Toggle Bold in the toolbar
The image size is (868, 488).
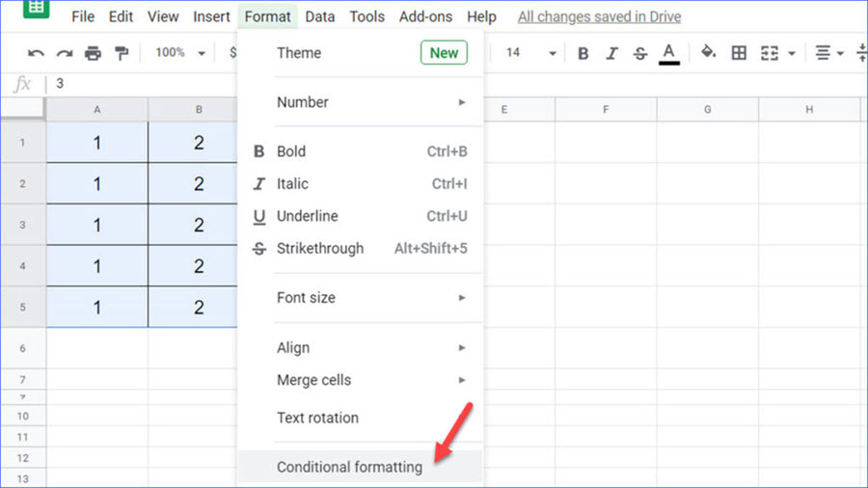583,53
